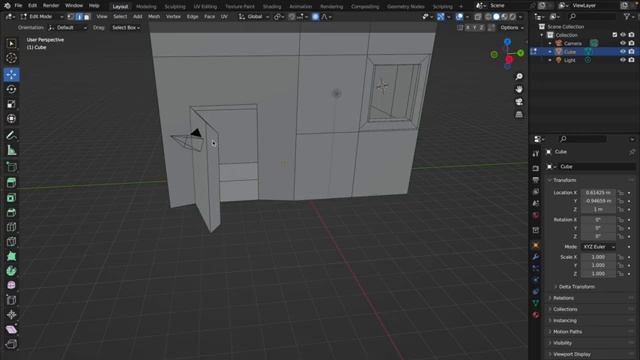Switch to the Modeling workspace tab
The image size is (640, 360).
tap(146, 7)
